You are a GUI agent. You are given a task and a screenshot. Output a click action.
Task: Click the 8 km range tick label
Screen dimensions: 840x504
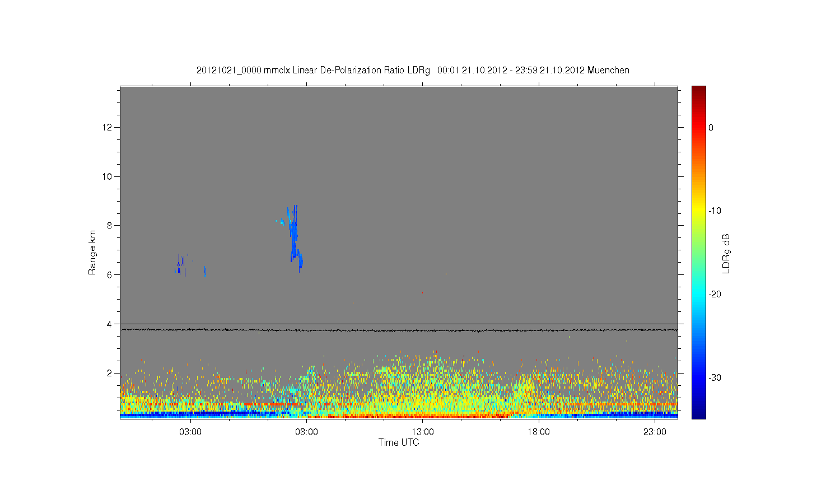tap(110, 226)
